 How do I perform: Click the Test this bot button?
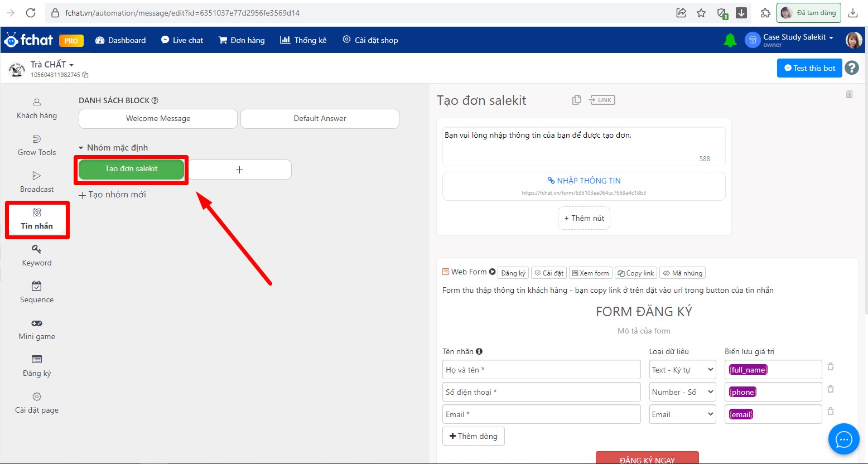809,68
